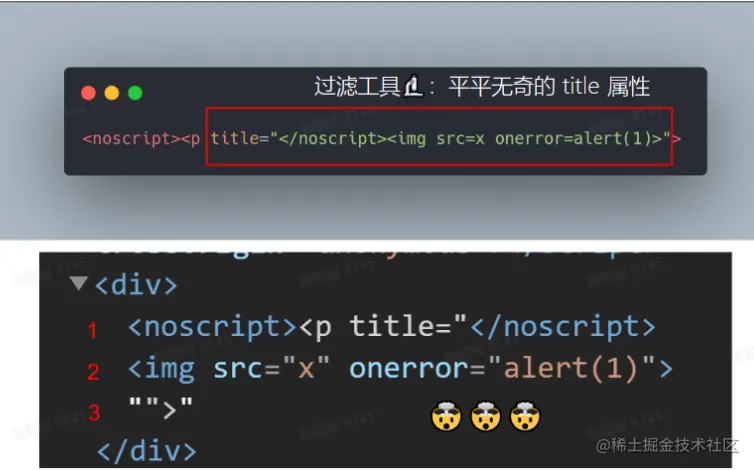
Task: Click the 平平无奇的 title 属性 heading text
Action: pos(549,87)
